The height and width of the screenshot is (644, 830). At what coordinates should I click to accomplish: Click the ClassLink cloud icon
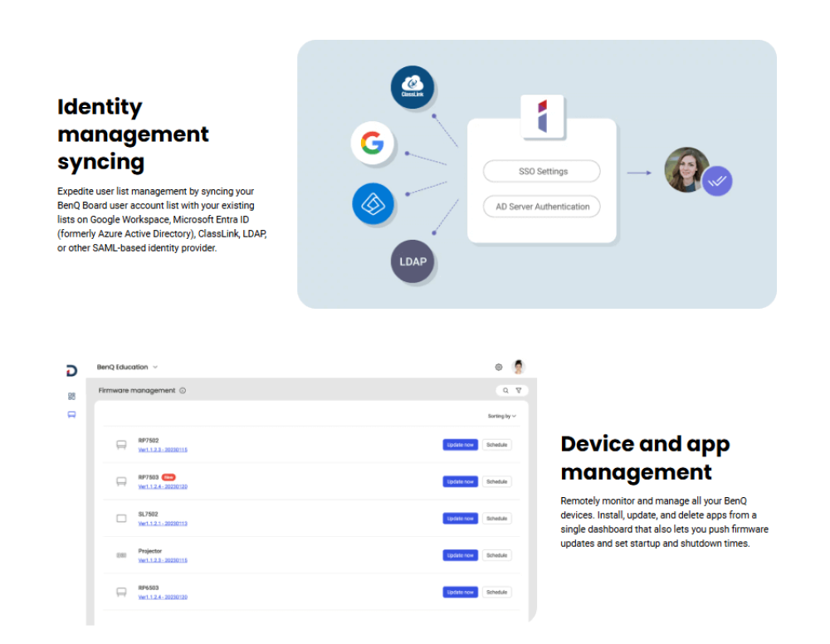coord(413,87)
